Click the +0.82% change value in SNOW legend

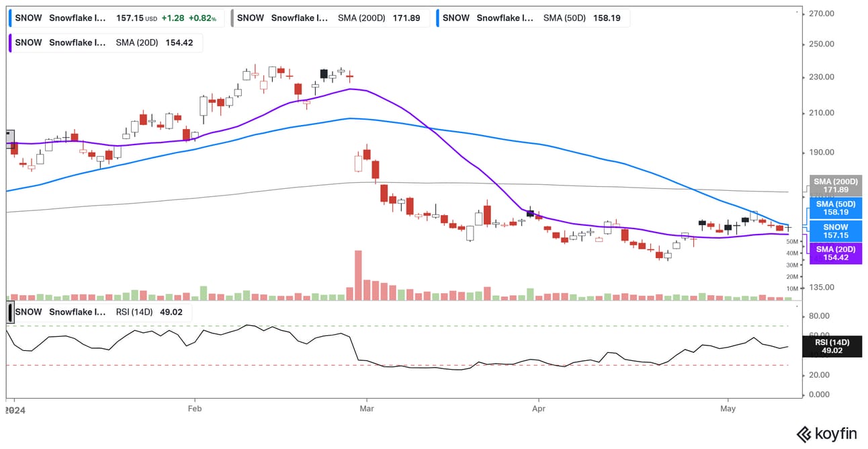pyautogui.click(x=204, y=18)
